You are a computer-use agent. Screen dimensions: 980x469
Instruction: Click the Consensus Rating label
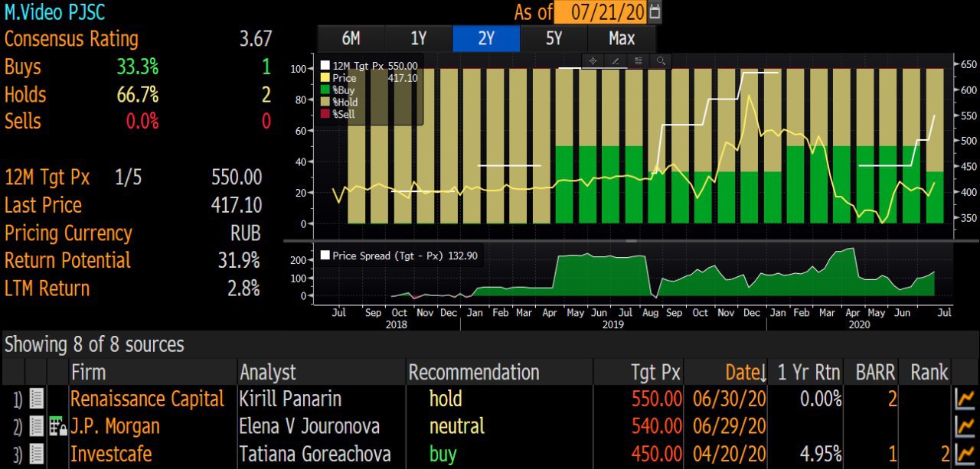point(71,39)
